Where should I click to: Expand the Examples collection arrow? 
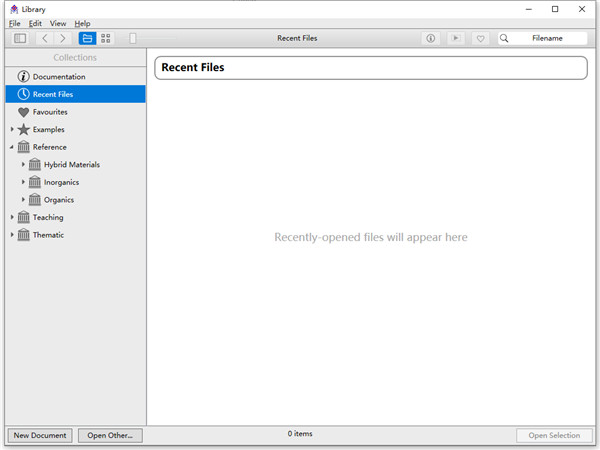point(12,129)
